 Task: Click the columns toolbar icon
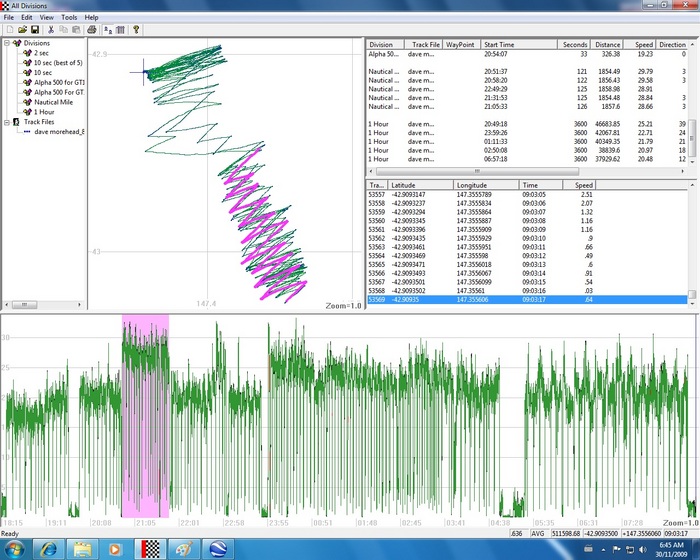121,30
